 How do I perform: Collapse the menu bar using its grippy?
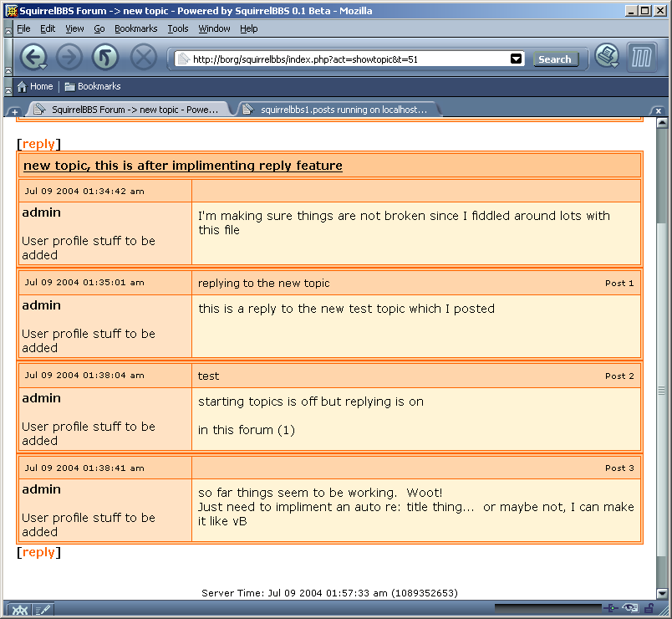pyautogui.click(x=8, y=29)
